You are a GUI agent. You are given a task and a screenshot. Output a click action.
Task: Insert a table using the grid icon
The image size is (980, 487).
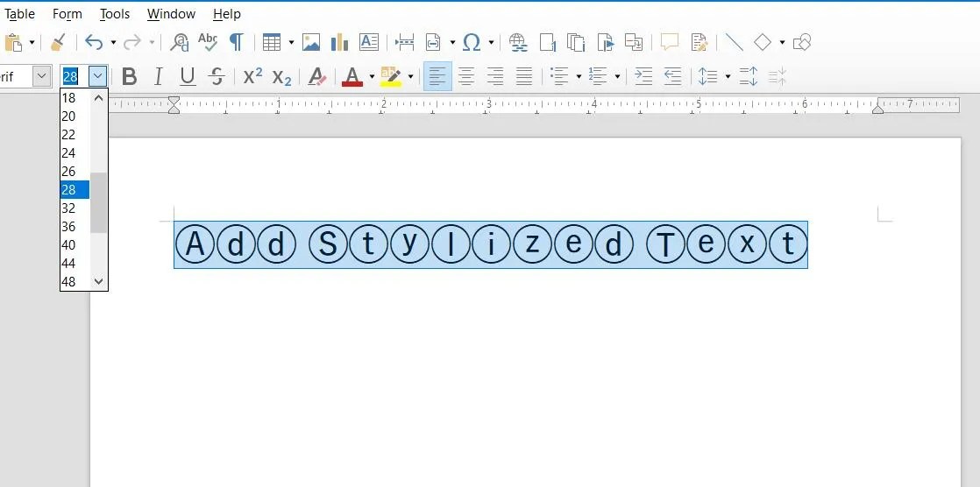tap(271, 42)
